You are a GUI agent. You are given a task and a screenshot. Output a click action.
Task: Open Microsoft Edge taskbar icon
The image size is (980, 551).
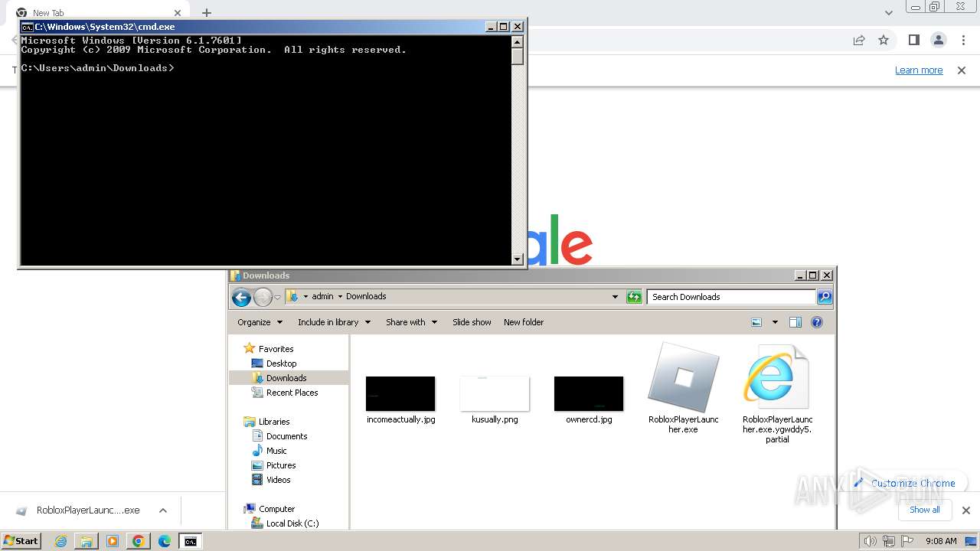(x=165, y=541)
